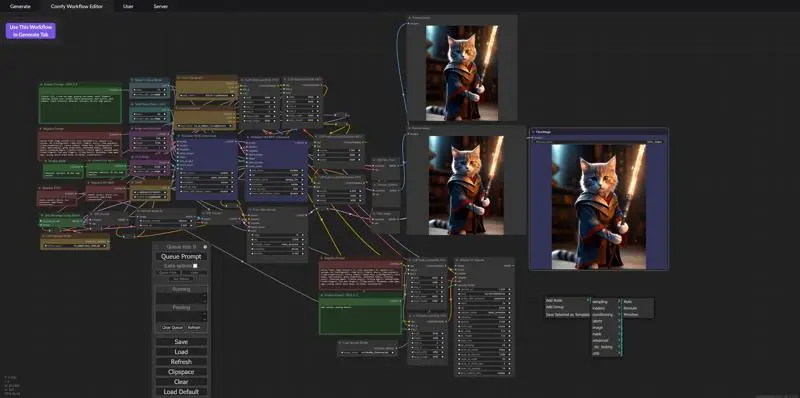Collapse the middle PreviewImage node dot
Viewport: 800px width, 398px height.
(410, 129)
